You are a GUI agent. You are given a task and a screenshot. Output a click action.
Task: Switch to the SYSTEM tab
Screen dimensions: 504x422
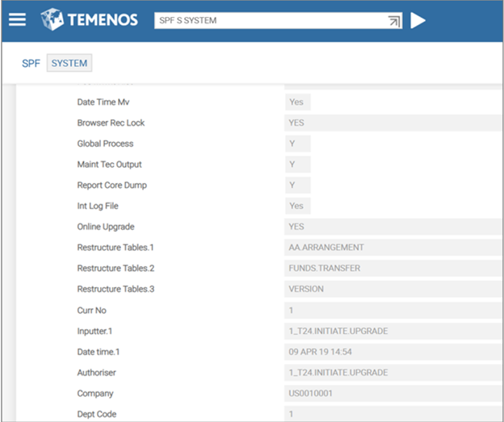tap(69, 62)
